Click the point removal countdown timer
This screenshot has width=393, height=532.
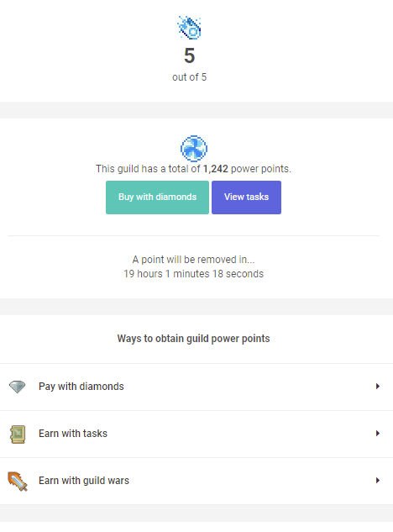[194, 274]
